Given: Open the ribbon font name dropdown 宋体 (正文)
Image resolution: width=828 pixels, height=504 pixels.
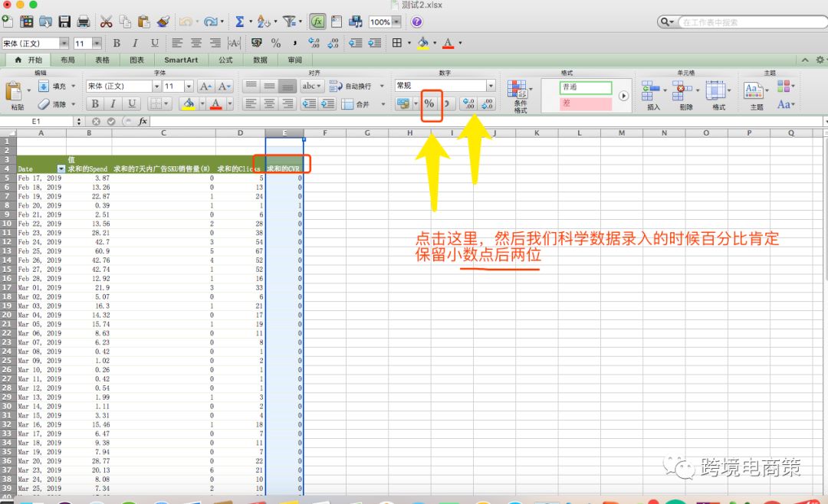Looking at the screenshot, I should pyautogui.click(x=156, y=86).
